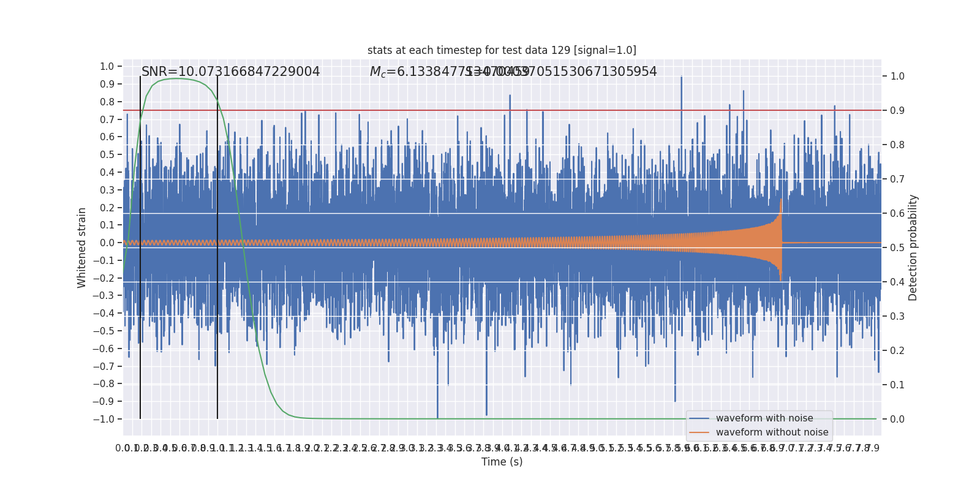Select tick label "−0.4" on the left axis
This screenshot has width=980, height=490.
coord(104,314)
